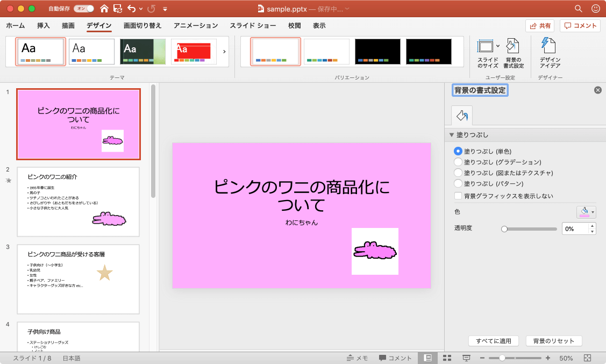Expand the theme gallery arrow

click(x=224, y=52)
